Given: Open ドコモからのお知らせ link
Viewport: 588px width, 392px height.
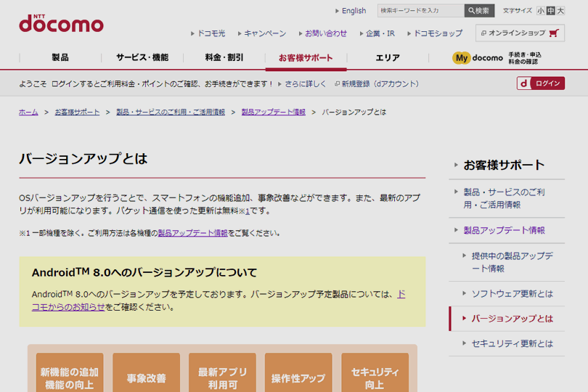Looking at the screenshot, I should [68, 307].
